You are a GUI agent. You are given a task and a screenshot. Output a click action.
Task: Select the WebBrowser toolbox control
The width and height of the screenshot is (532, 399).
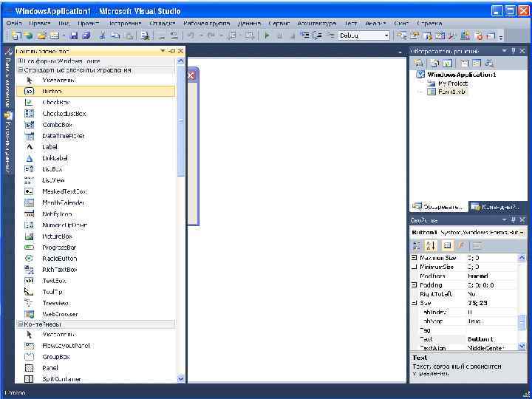pos(95,314)
